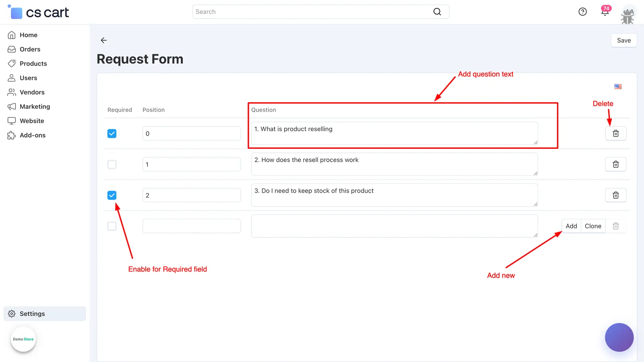This screenshot has width=644, height=362.
Task: Open notifications bell with 74 badge
Action: 605,11
